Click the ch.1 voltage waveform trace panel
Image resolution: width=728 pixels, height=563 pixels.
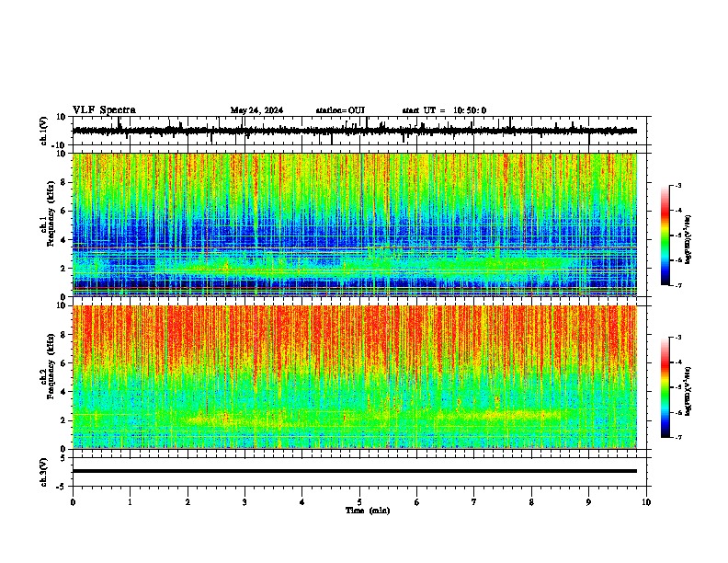(x=359, y=131)
